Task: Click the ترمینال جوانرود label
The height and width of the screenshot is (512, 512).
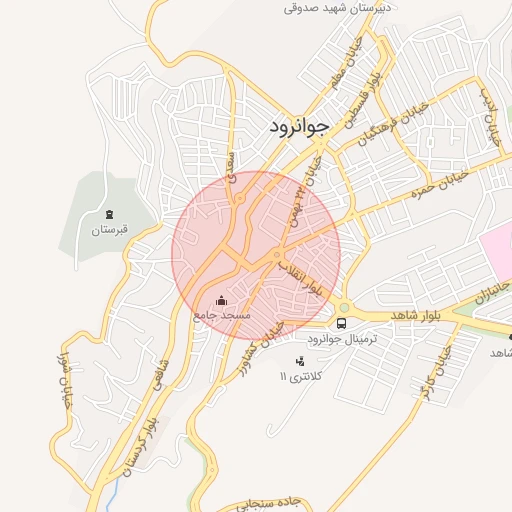Action: [342, 339]
